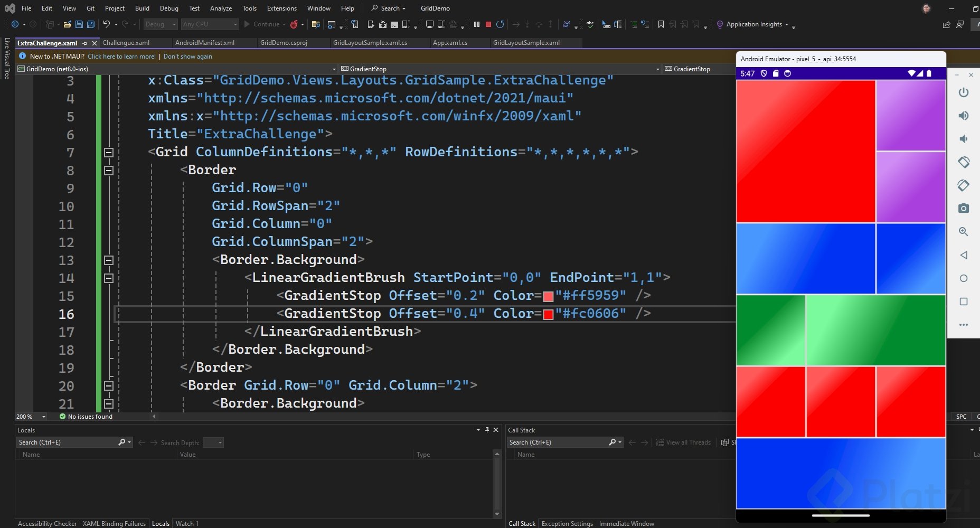Click the 'Click here to learn more!' link
980x528 pixels.
pyautogui.click(x=121, y=56)
